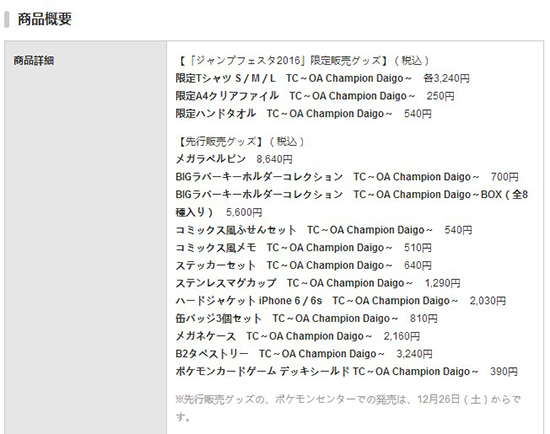Select the 限定A4クリアファイル 250円 line
Viewport: 550px width, 434px height.
(x=315, y=96)
